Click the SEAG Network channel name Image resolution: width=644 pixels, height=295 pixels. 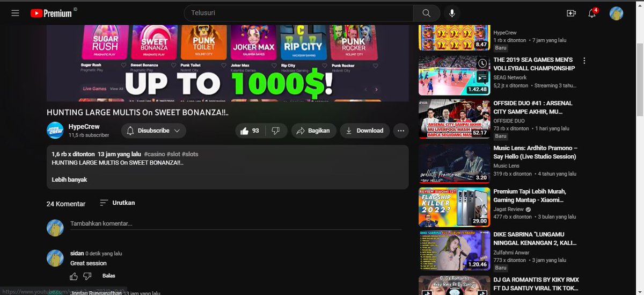(x=510, y=78)
